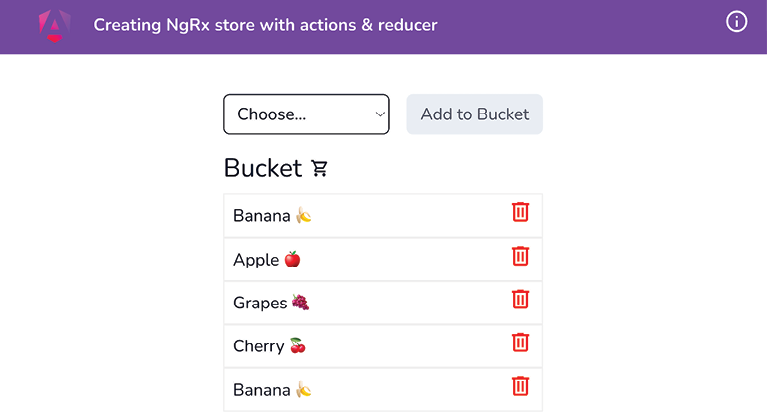Click the shopping cart icon beside Bucket

(x=319, y=168)
